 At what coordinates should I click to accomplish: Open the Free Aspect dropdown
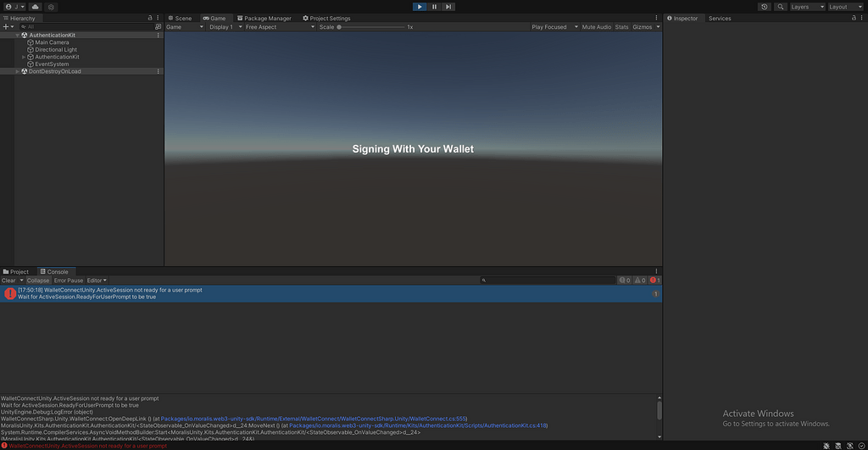pyautogui.click(x=280, y=26)
